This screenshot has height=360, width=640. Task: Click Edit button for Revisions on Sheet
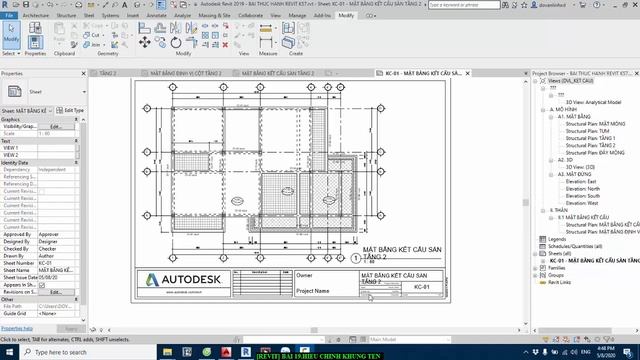coord(56,292)
